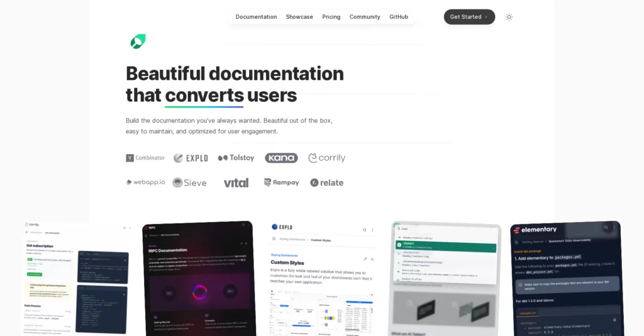644x336 pixels.
Task: Click the EXPLO customer logo
Action: [191, 158]
